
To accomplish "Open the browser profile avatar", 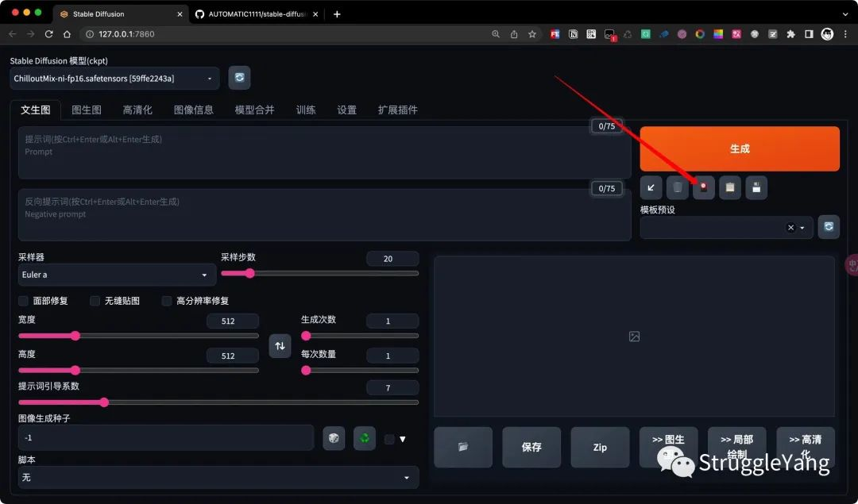I will click(x=827, y=34).
